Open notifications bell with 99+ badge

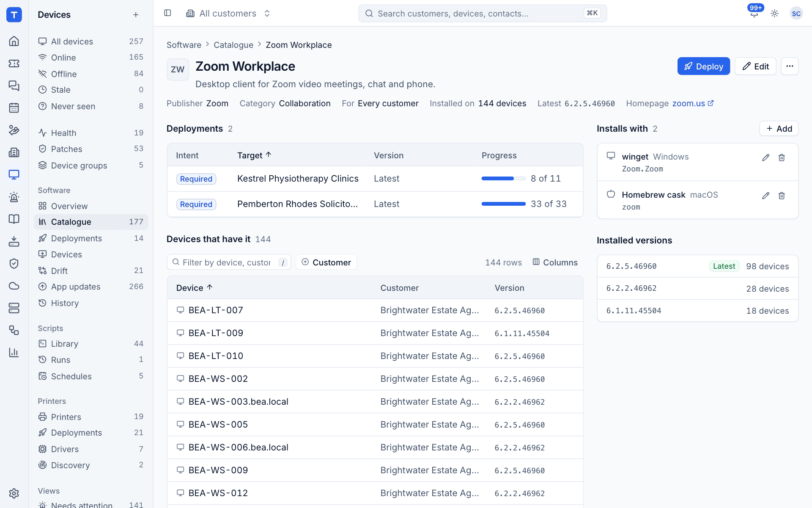tap(754, 13)
